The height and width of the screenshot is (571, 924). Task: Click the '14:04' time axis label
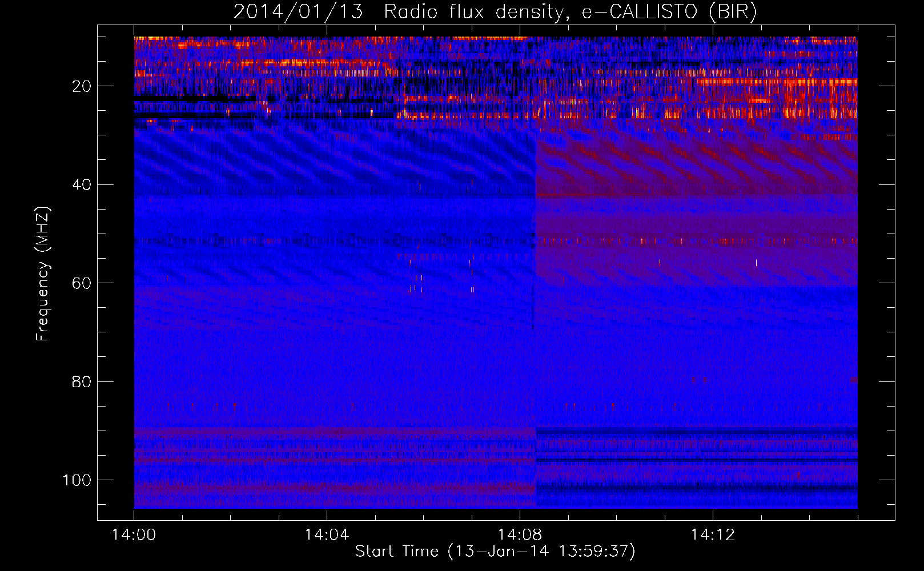(x=327, y=535)
